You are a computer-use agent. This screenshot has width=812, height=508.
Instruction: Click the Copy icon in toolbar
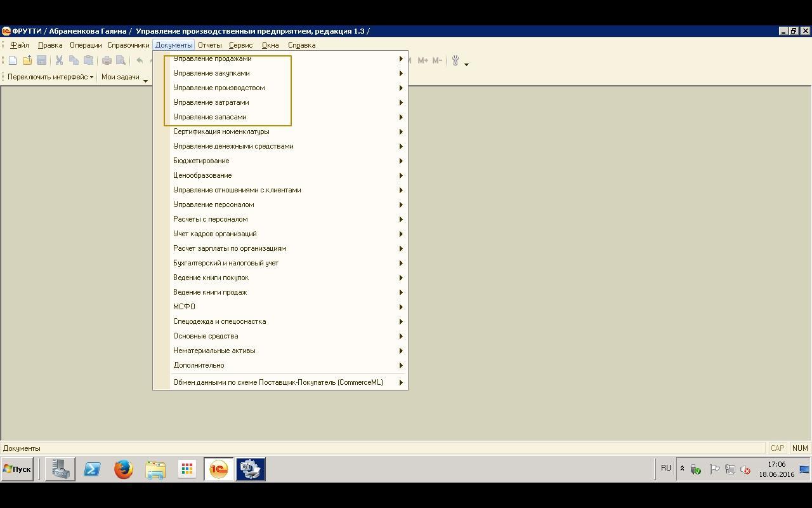click(74, 60)
